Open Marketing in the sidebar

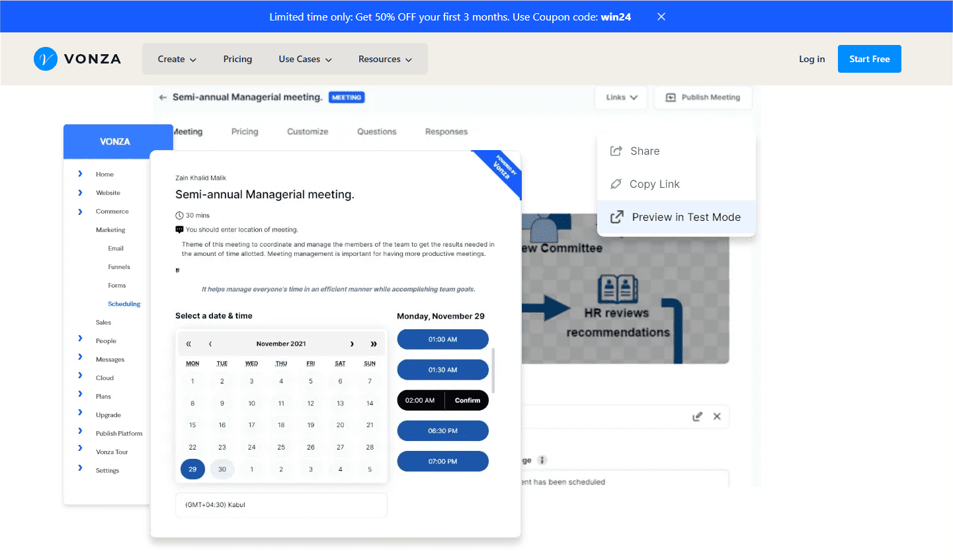point(110,230)
